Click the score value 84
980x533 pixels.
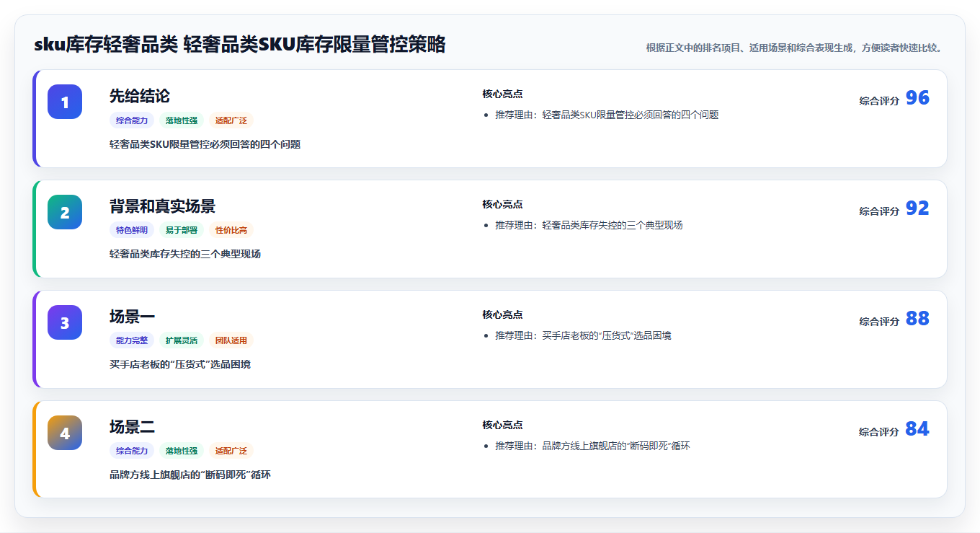(917, 429)
